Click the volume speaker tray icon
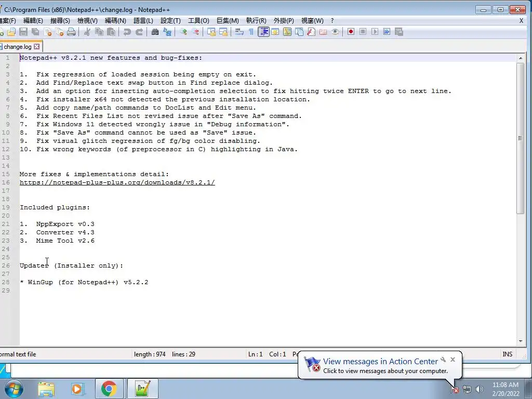The height and width of the screenshot is (399, 532). click(x=479, y=389)
